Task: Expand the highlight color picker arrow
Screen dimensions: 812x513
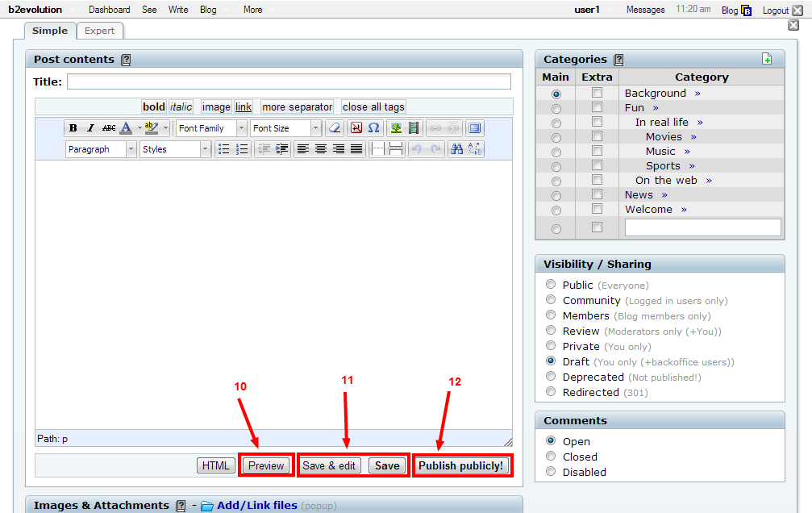Action: [166, 128]
